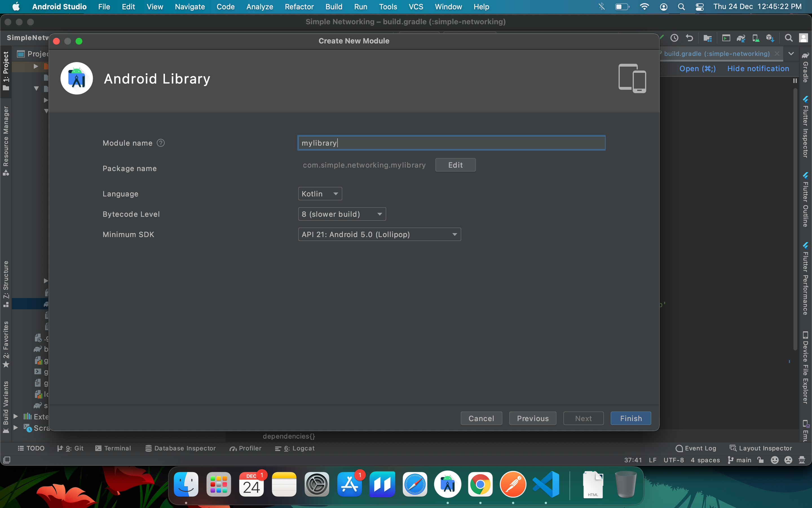Click the Module name help question-mark icon
812x508 pixels.
(x=161, y=143)
